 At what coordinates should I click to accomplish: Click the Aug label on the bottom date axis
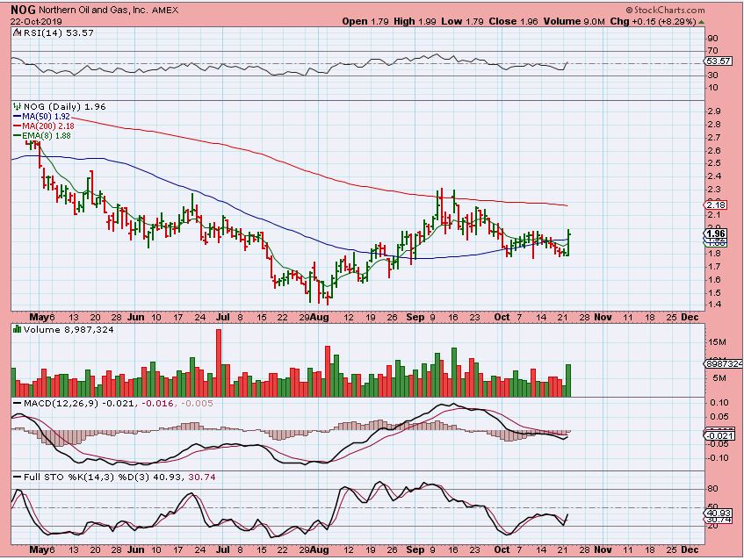pyautogui.click(x=321, y=550)
